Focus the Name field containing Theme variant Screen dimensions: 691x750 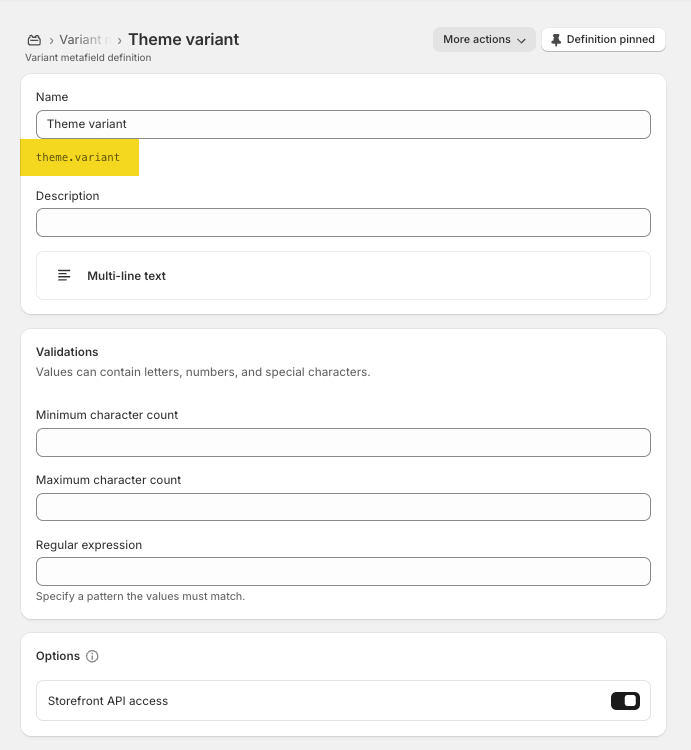343,124
